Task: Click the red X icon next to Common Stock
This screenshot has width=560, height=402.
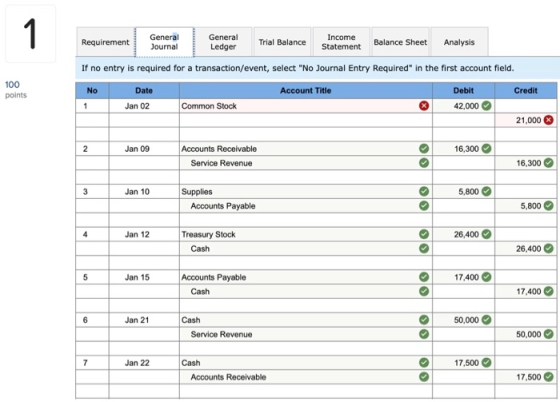Action: point(424,106)
